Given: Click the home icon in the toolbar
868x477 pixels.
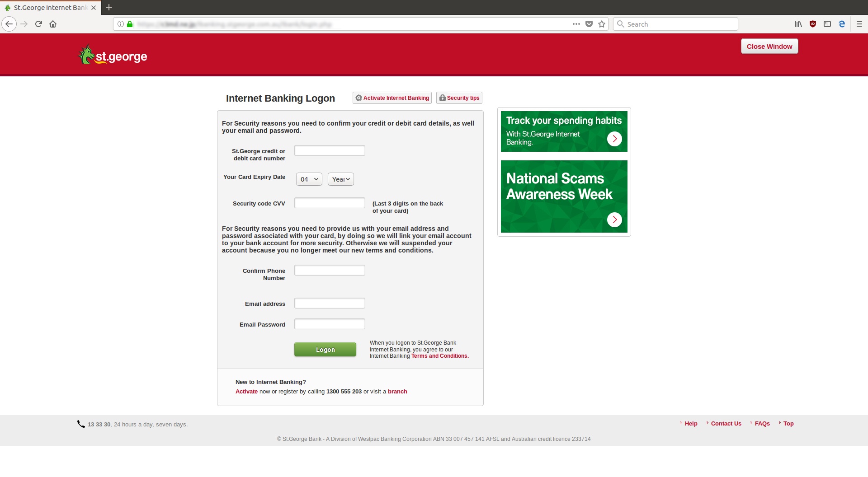Looking at the screenshot, I should point(53,24).
